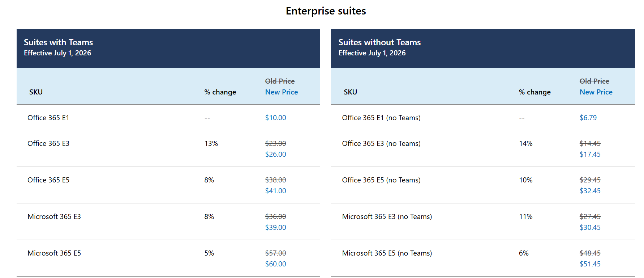Select 'Microsoft 365 E3 (no Teams)' SKU cell

point(387,216)
